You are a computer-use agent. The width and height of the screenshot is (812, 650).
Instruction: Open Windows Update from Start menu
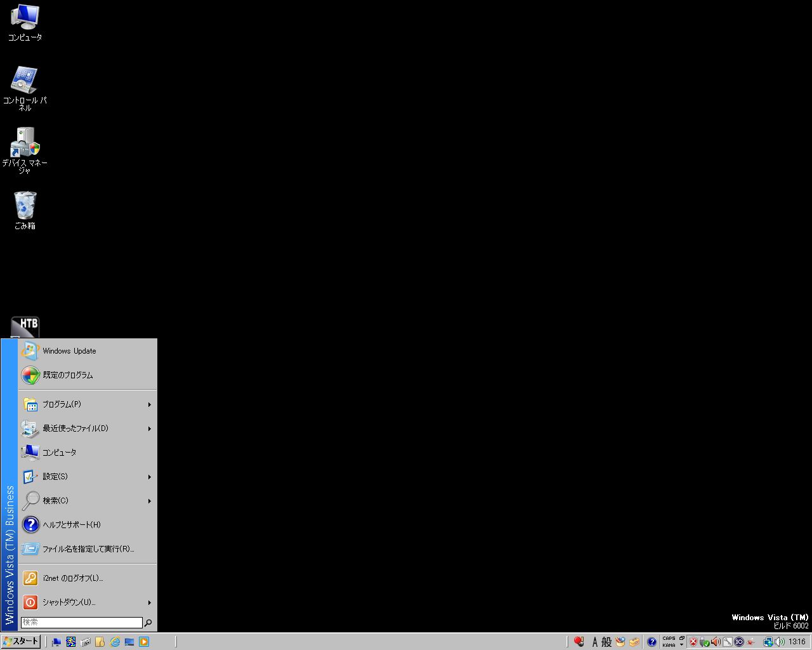pyautogui.click(x=88, y=351)
